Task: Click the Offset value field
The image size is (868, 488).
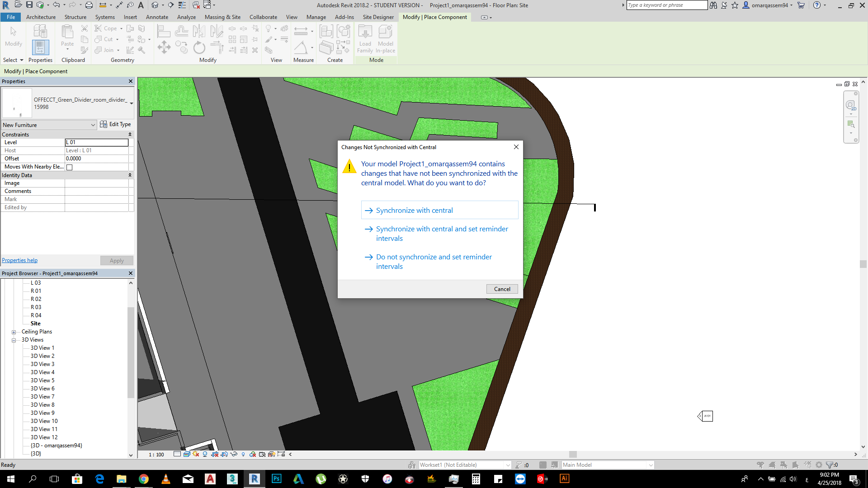Action: (x=97, y=159)
